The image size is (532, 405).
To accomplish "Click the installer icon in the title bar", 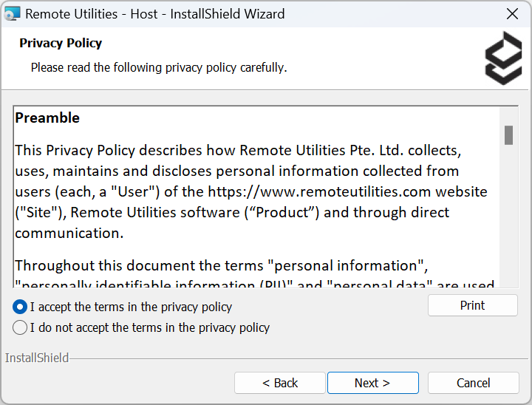I will tap(13, 14).
